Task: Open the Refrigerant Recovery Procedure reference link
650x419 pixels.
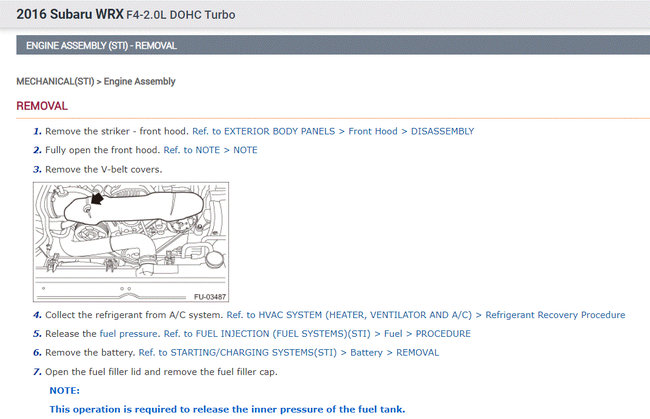Action: point(426,315)
